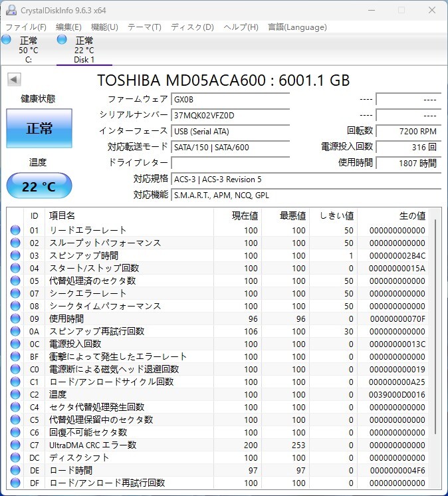Click the standard field ACS-3 | ACS-3 Revision 5

pyautogui.click(x=306, y=179)
